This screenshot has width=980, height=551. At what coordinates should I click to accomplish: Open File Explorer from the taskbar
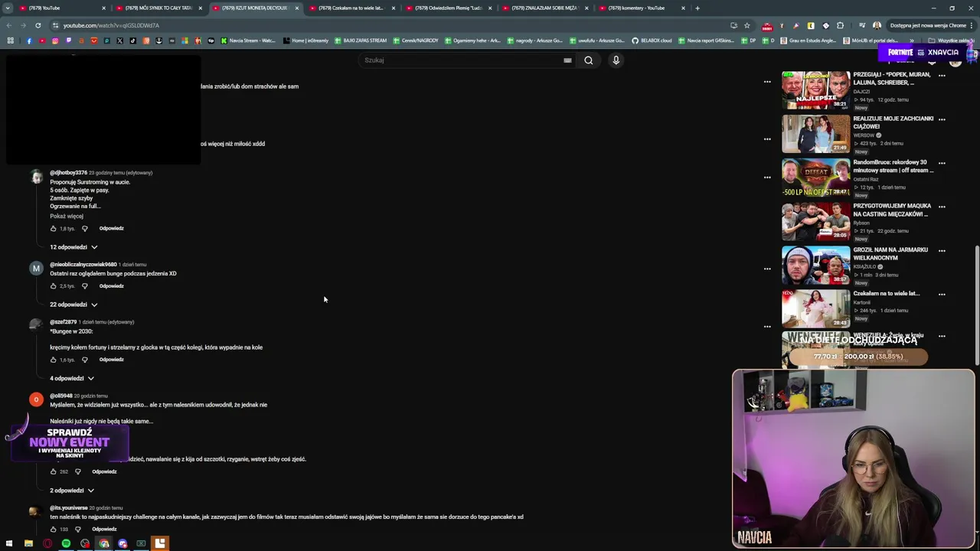28,543
